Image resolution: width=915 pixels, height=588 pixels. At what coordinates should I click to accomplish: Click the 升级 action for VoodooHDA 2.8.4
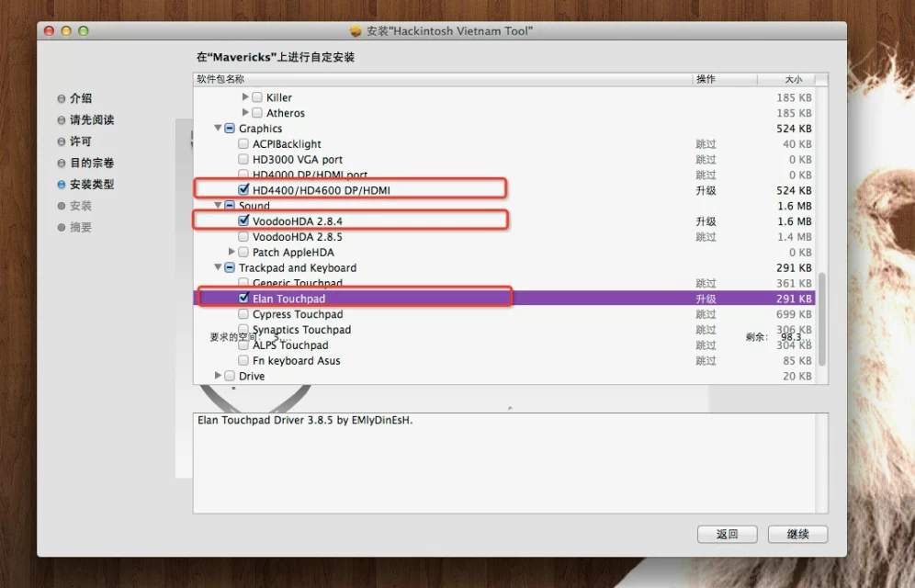point(706,221)
